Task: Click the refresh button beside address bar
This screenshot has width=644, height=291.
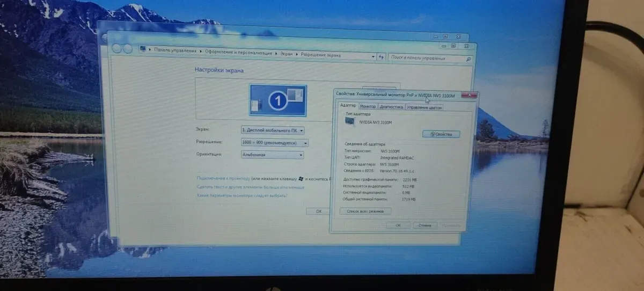Action: (382, 56)
